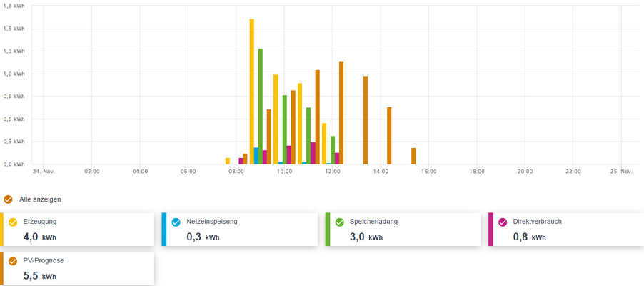Click the tallest green Speicherladung bar
Screen dimensions: 644x286
click(261, 106)
